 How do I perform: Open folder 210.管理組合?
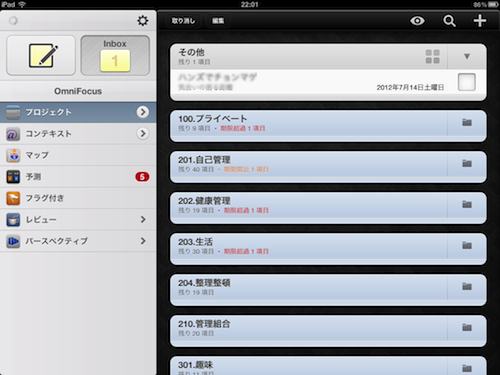click(x=328, y=331)
